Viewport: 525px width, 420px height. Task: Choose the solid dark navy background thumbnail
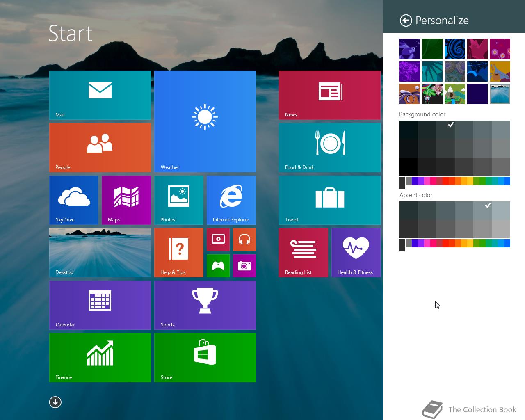(x=477, y=94)
